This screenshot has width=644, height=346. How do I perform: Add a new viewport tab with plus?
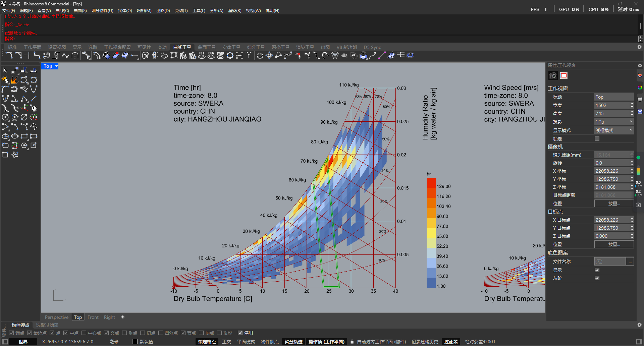point(123,317)
